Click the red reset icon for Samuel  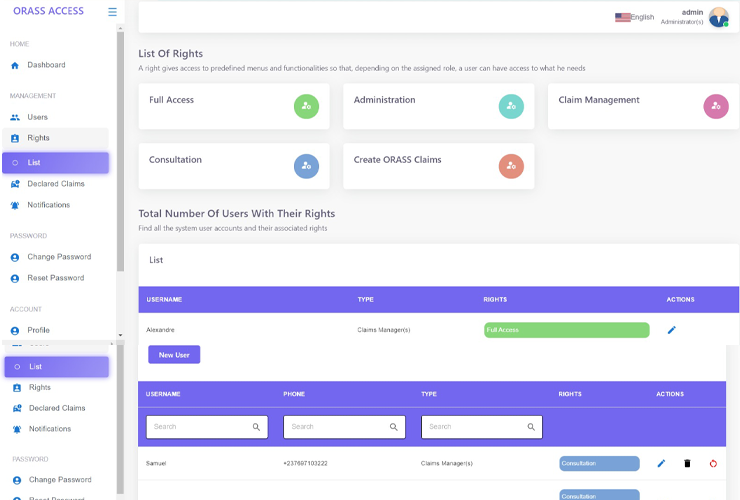click(x=713, y=463)
